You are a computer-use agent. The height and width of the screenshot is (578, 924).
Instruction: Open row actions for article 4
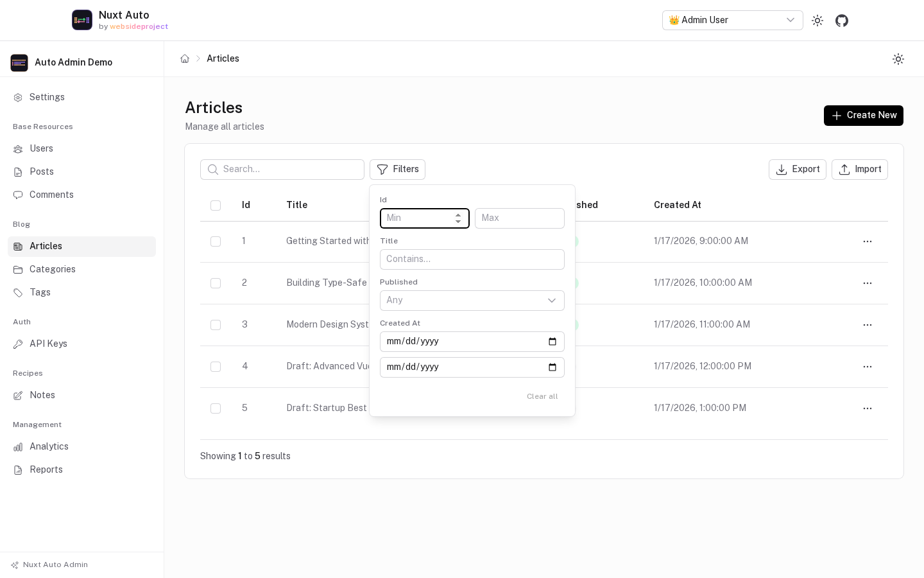point(868,367)
